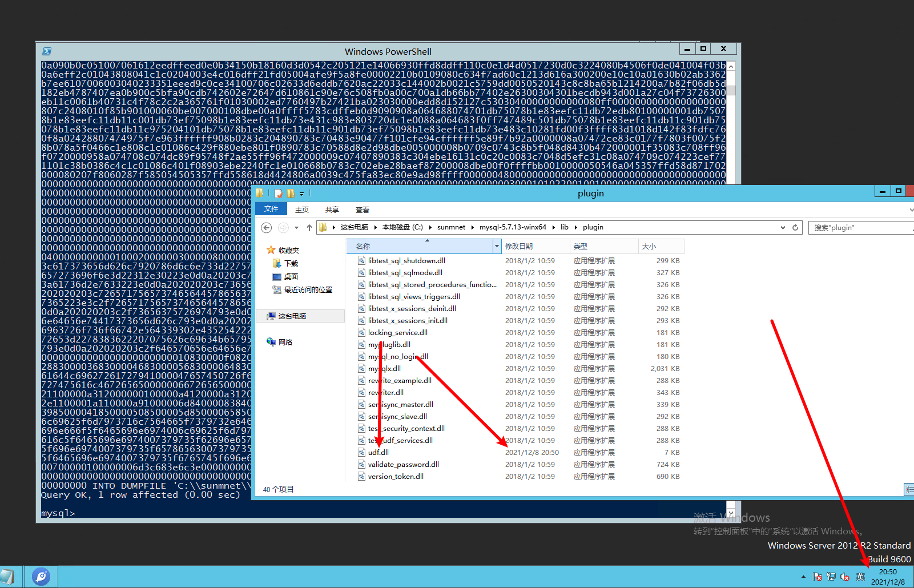
Task: Click the rewriter.dll file icon
Action: click(361, 392)
